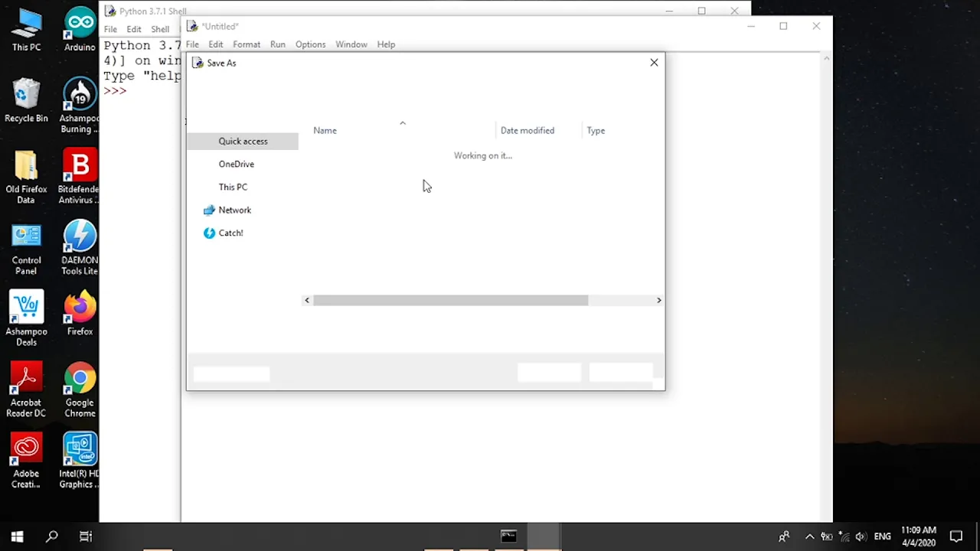Open volume speaker tray icon
Screen dimensions: 980x551
861,536
